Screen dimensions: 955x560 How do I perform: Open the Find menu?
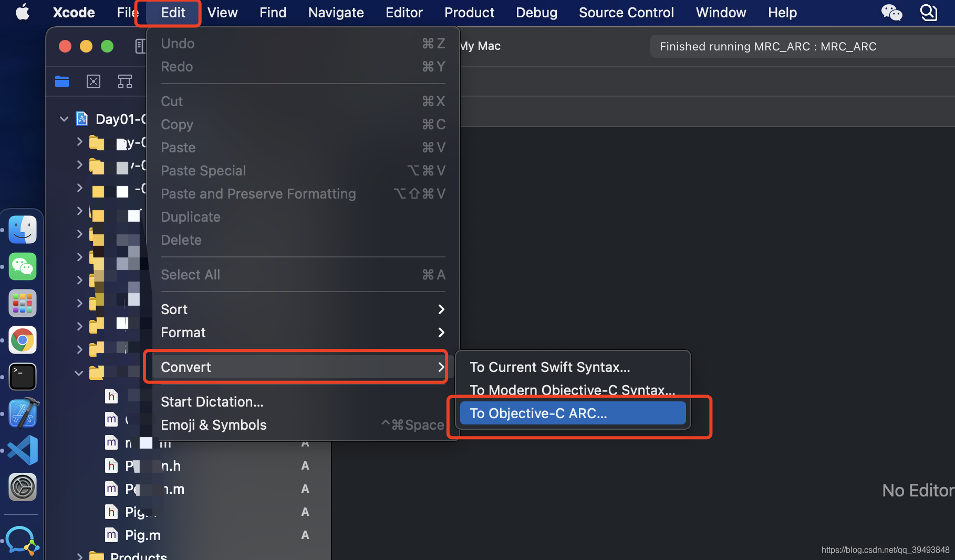[273, 13]
